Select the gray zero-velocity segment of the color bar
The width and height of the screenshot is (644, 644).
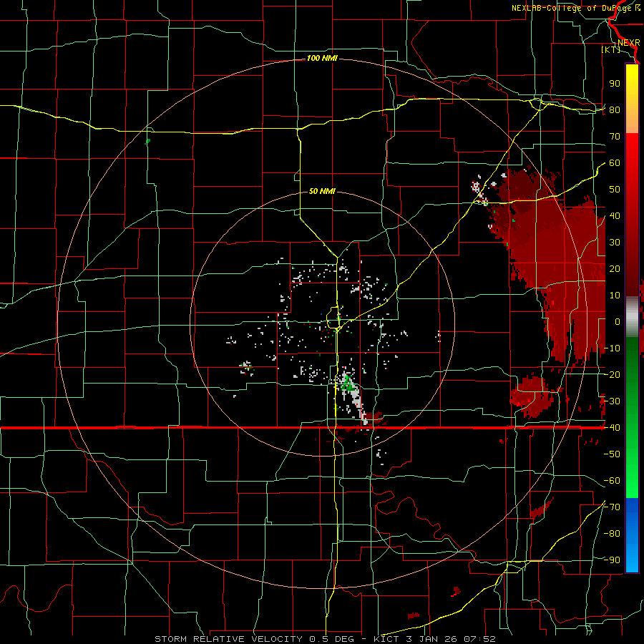point(632,317)
